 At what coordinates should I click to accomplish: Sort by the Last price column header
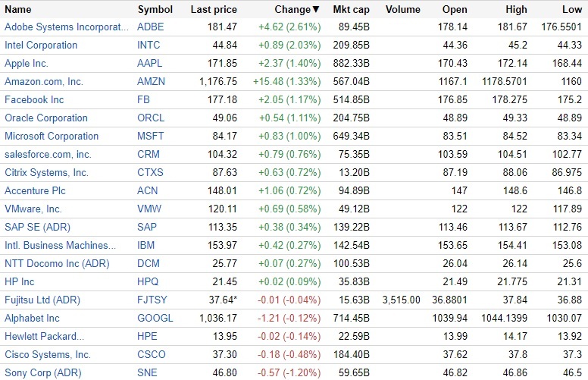(214, 10)
